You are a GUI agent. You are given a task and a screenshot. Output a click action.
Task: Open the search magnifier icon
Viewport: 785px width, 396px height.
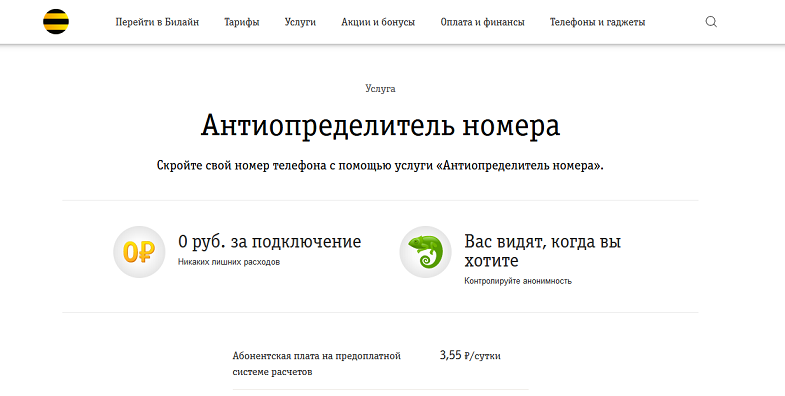point(711,22)
